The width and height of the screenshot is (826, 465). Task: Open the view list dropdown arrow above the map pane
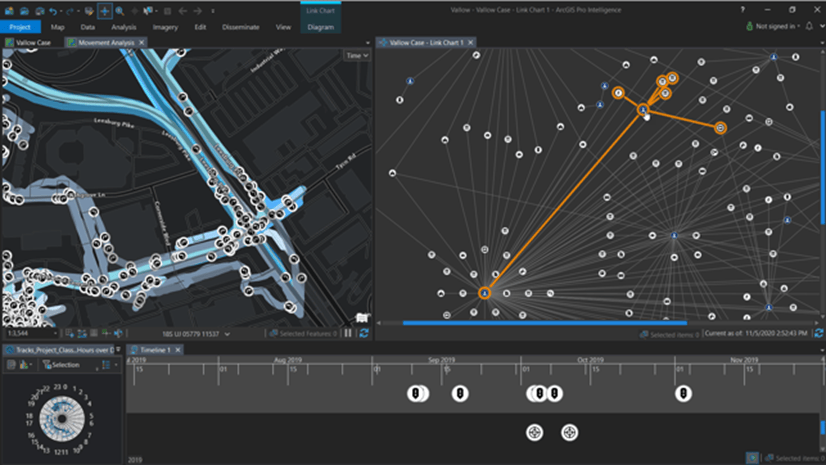pyautogui.click(x=368, y=43)
